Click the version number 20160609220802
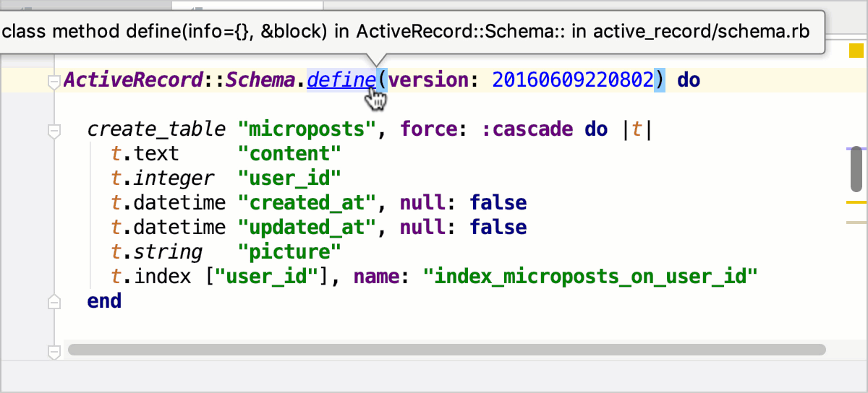The height and width of the screenshot is (393, 868). point(573,79)
